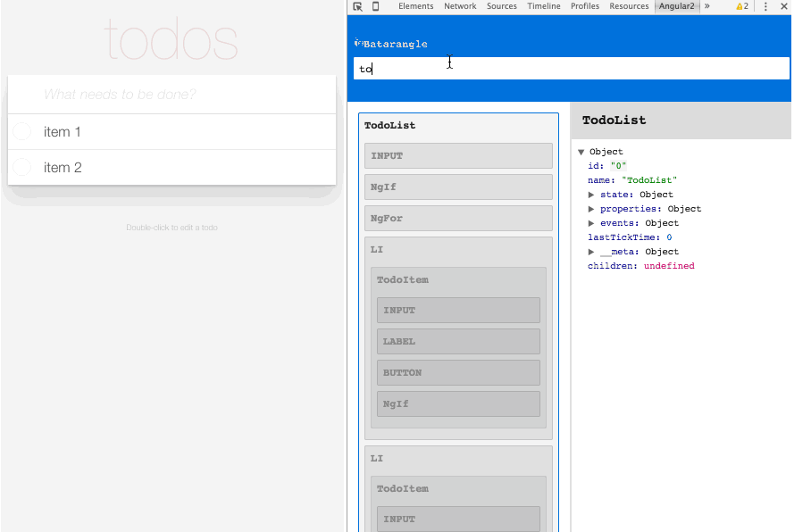The image size is (811, 532).
Task: Click the Batarangle search field containing 'to'
Action: (572, 68)
